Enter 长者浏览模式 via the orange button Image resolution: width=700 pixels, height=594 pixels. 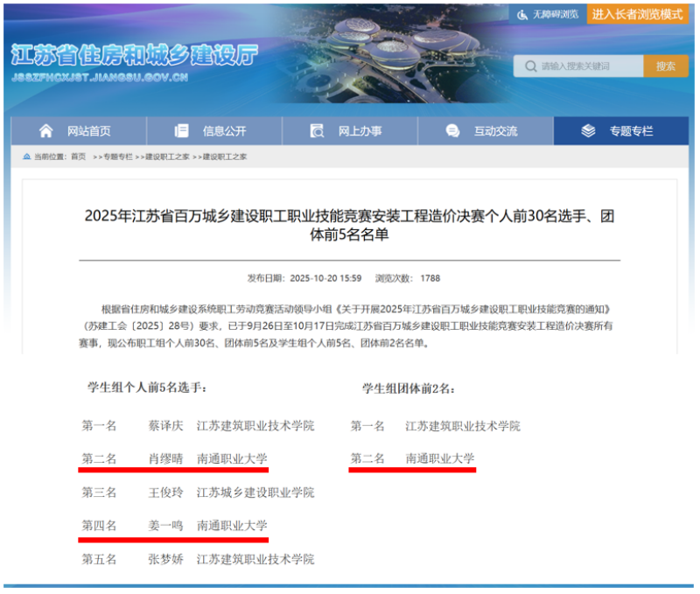(640, 15)
